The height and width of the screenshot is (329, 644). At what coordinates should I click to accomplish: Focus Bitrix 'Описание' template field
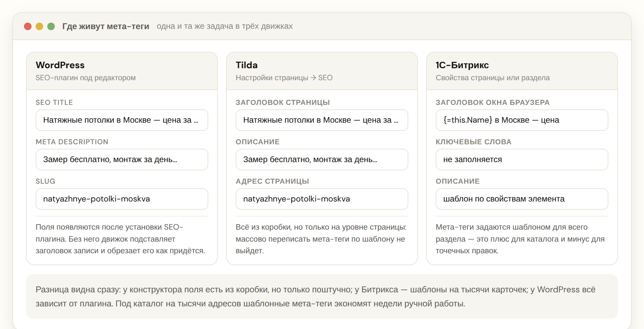[x=522, y=199]
